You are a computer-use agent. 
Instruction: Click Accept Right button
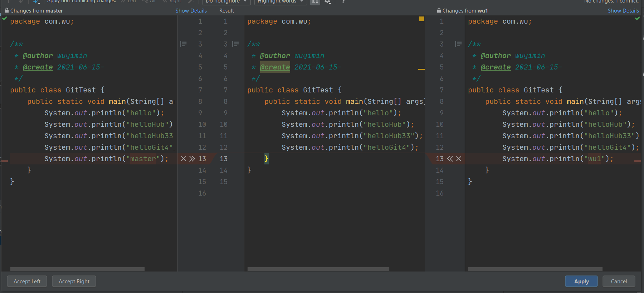(x=74, y=281)
